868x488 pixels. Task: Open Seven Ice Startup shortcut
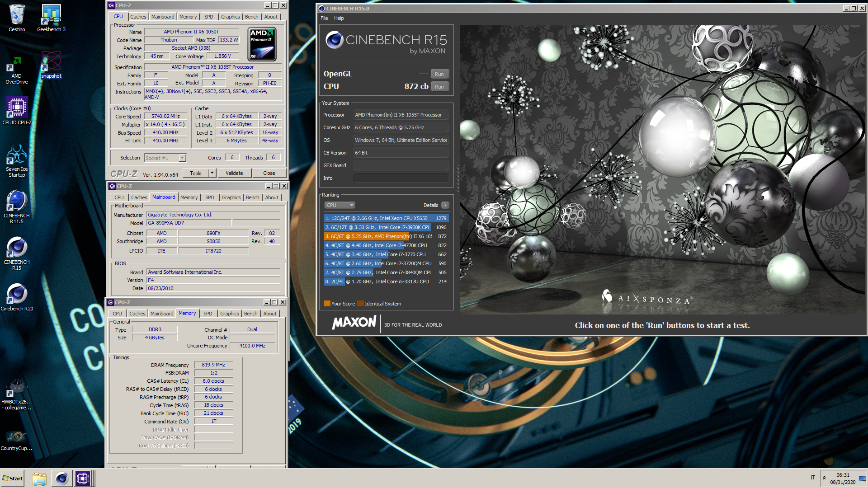click(17, 160)
